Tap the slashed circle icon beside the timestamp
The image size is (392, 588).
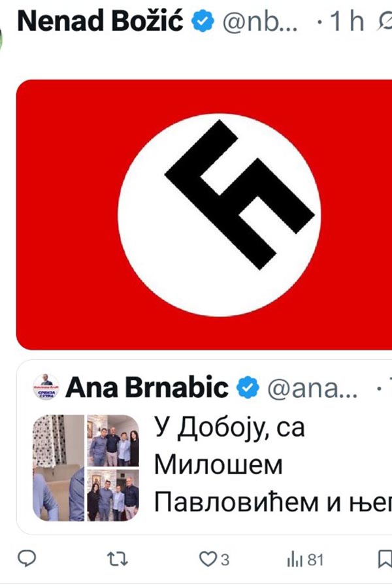tap(385, 22)
